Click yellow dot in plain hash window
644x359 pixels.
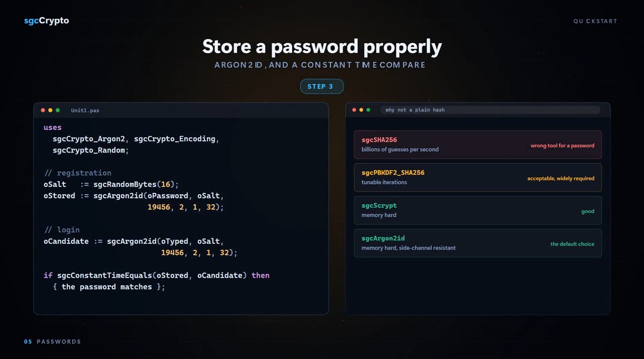point(361,109)
